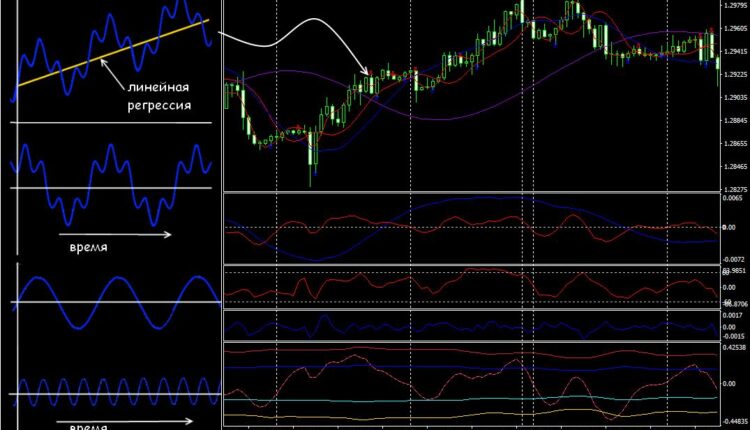Click the 0.00 value between 0.0017 and -0.0015
The height and width of the screenshot is (430, 750).
[729, 327]
